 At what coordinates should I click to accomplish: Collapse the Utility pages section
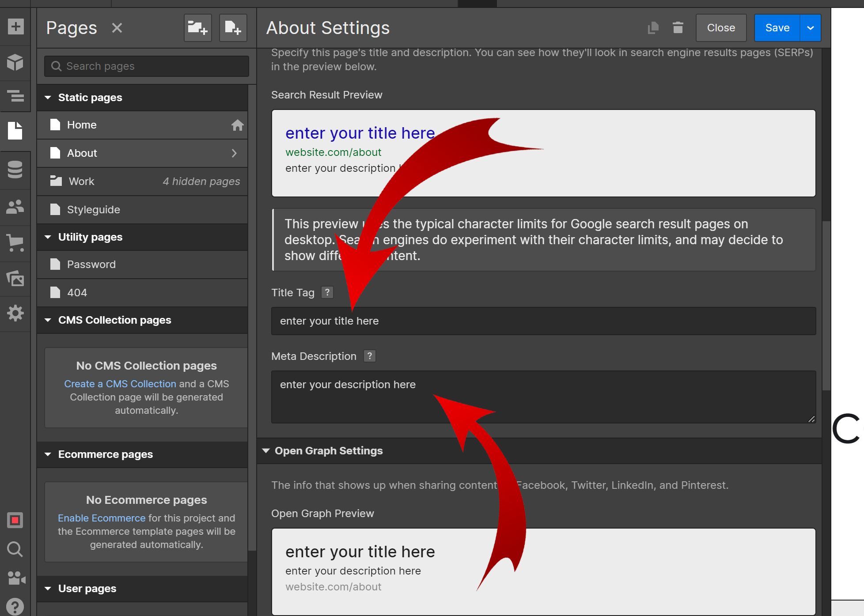pos(48,237)
